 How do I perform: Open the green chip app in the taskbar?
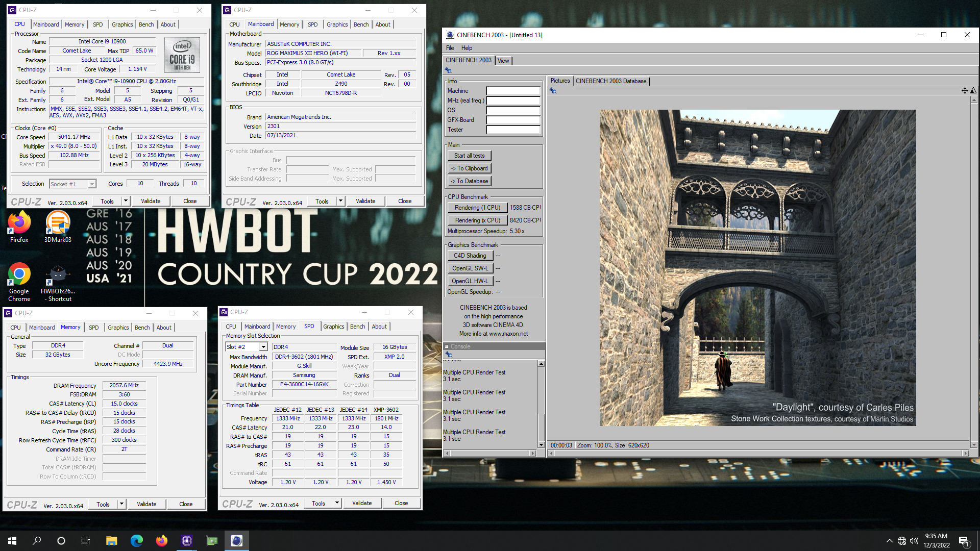coord(212,541)
